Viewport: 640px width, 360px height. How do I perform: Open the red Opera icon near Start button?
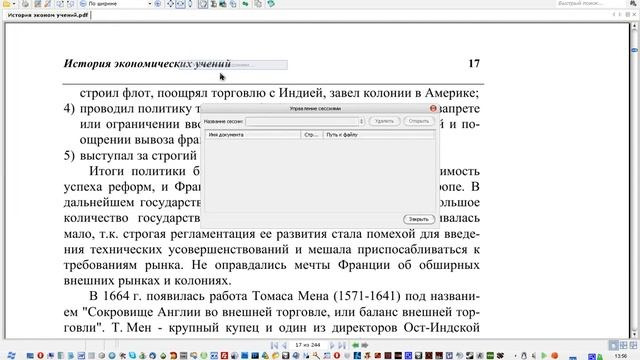40,356
